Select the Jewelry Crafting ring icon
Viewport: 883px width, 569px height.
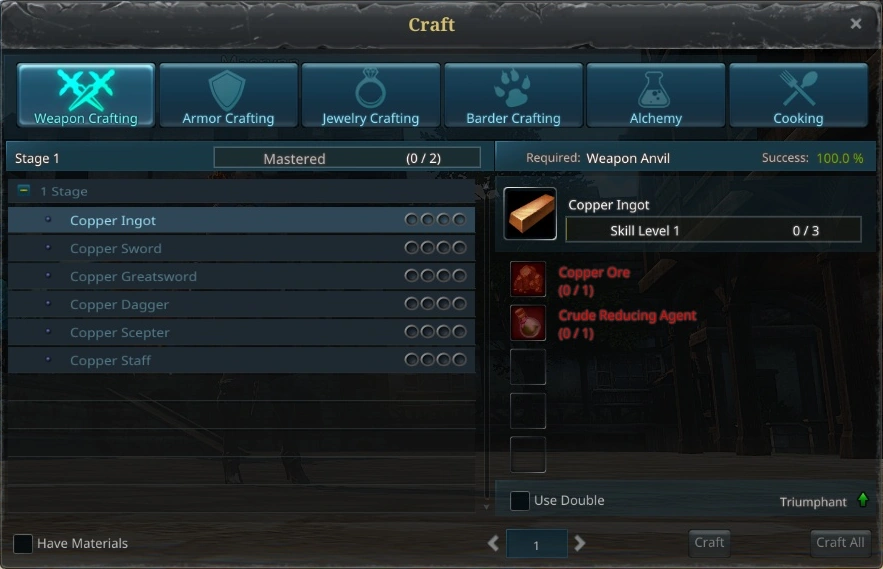[370, 88]
